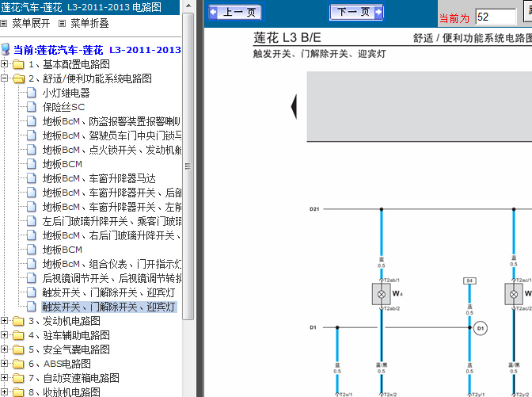Open 地板BCM、驾驶员车门中央门锁 page
The height and width of the screenshot is (397, 532).
tap(112, 136)
